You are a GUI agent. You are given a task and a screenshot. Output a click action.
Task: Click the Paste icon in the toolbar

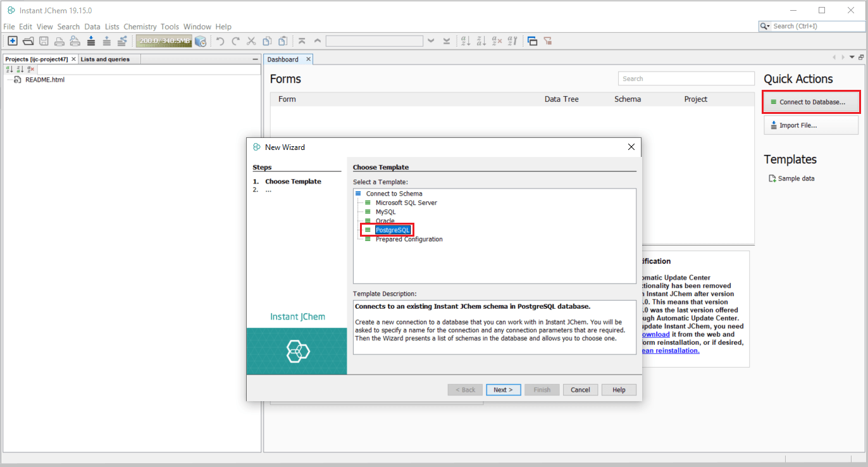click(282, 40)
